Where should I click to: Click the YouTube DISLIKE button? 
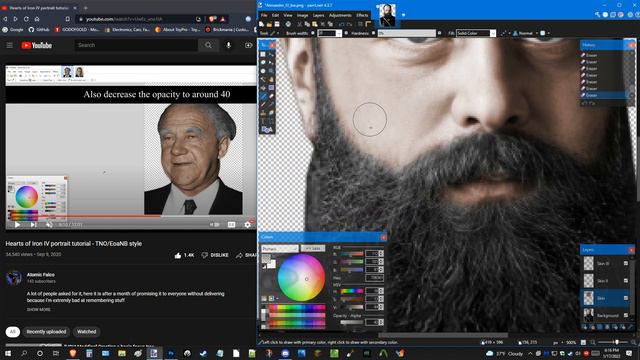coord(215,255)
